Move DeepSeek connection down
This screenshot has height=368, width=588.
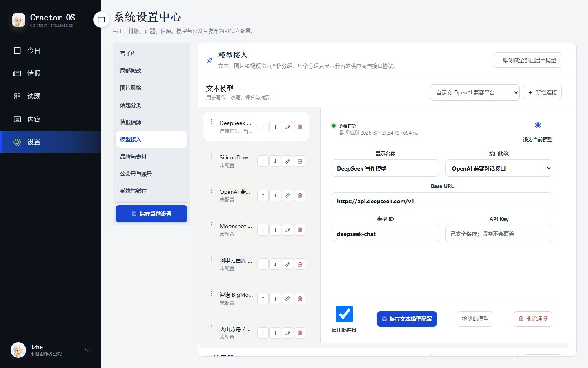click(275, 127)
